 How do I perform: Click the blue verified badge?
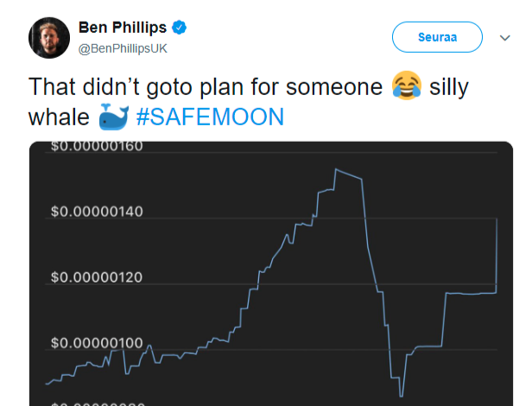tap(179, 29)
